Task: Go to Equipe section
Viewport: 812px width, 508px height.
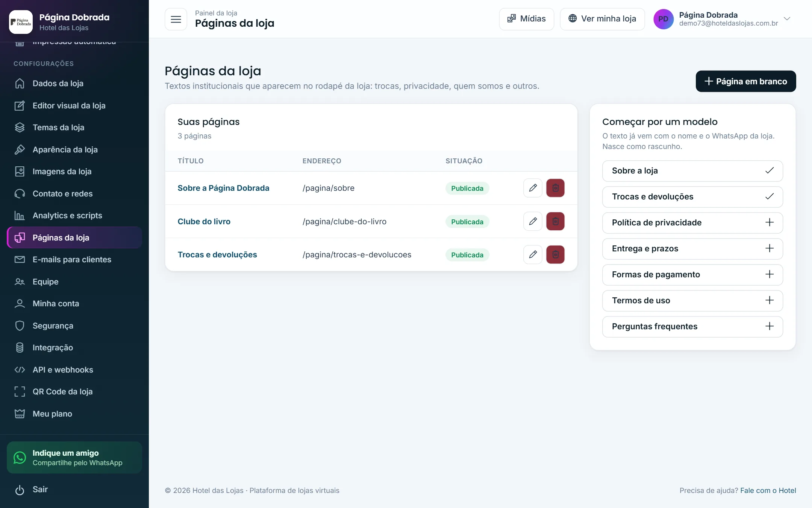Action: tap(74, 281)
